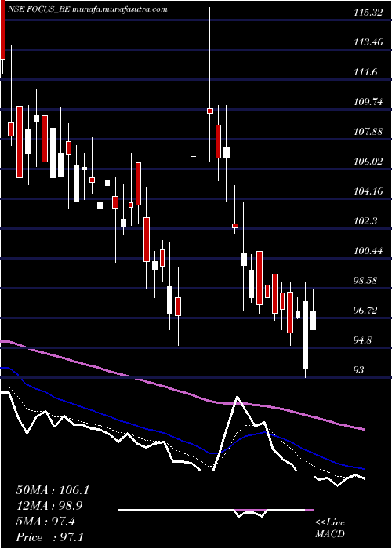The image size is (392, 549).
Task: Select the 113.46 price axis label
Action: 368,42
